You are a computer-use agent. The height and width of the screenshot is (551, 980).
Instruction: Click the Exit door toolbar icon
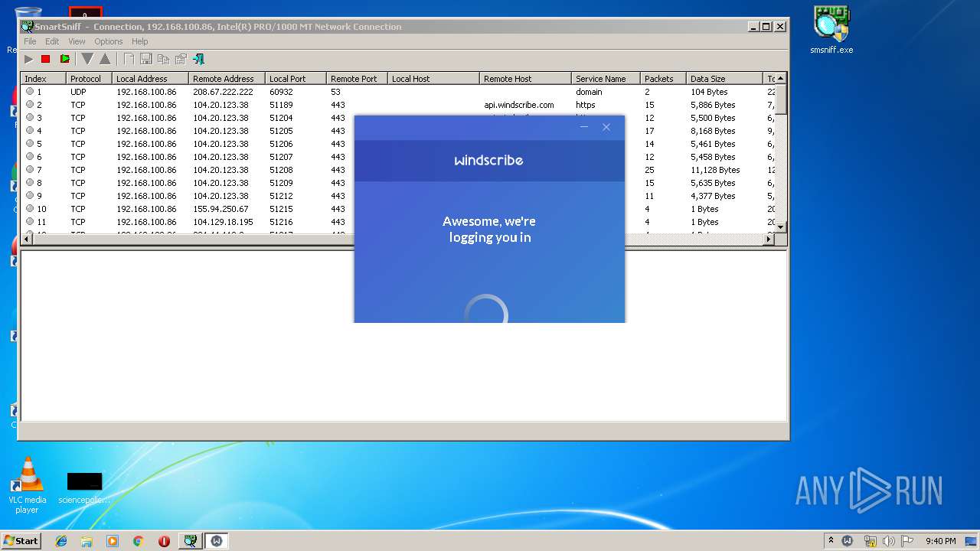click(x=198, y=59)
